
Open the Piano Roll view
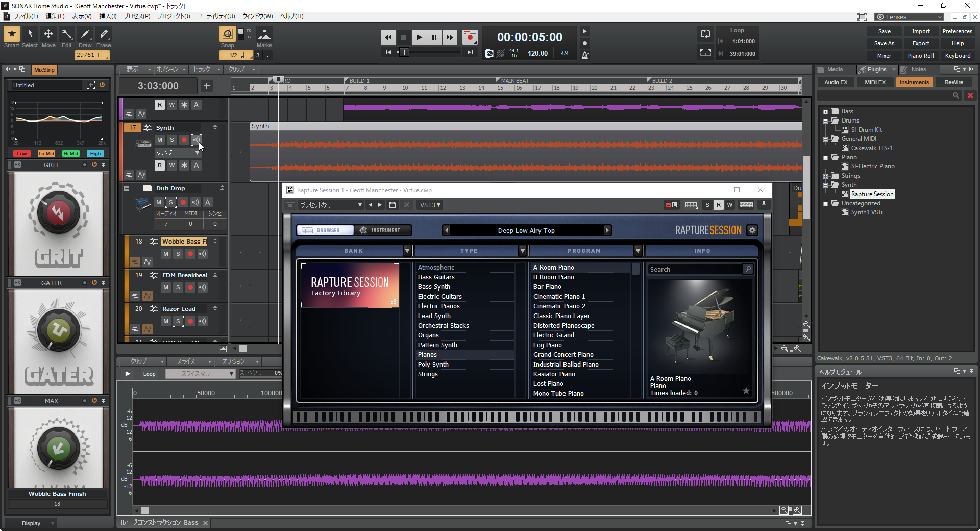(921, 56)
